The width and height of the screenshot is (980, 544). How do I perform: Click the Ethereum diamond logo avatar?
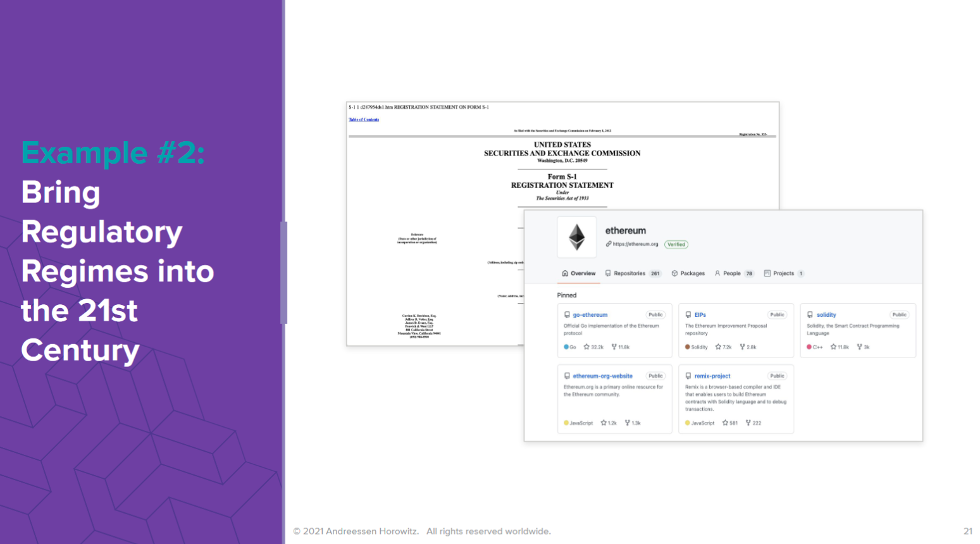576,237
